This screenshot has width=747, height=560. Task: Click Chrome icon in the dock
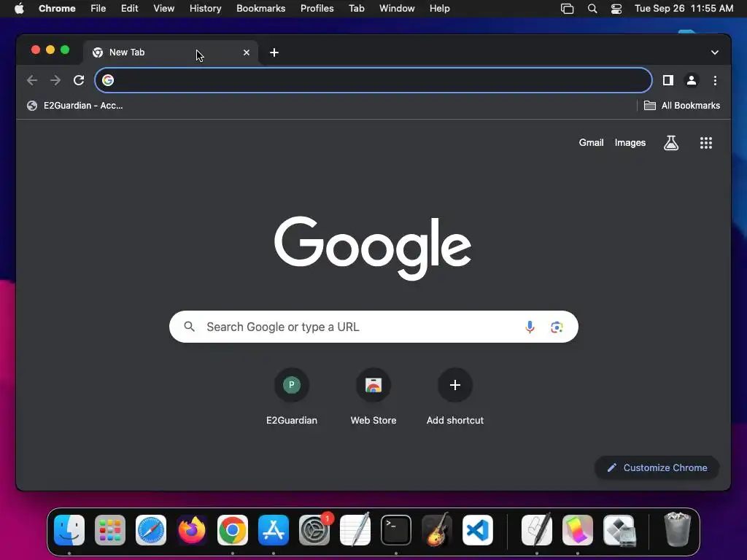point(233,530)
